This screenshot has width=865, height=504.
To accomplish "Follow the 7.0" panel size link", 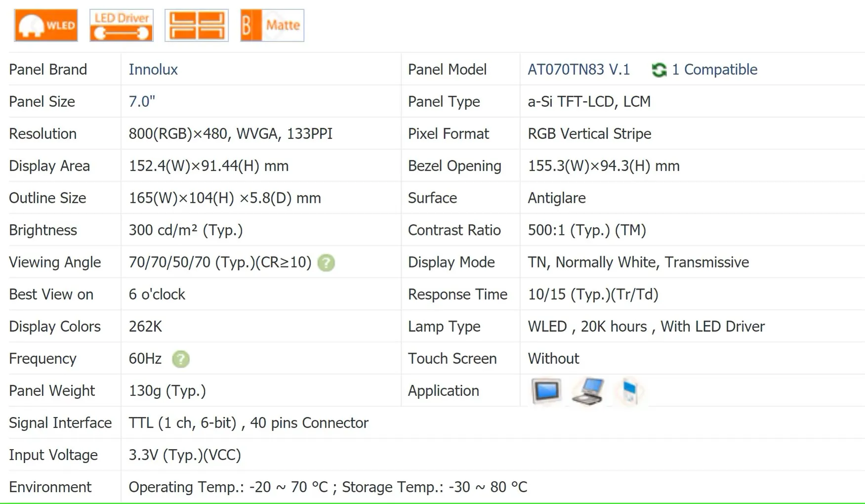I will click(142, 102).
